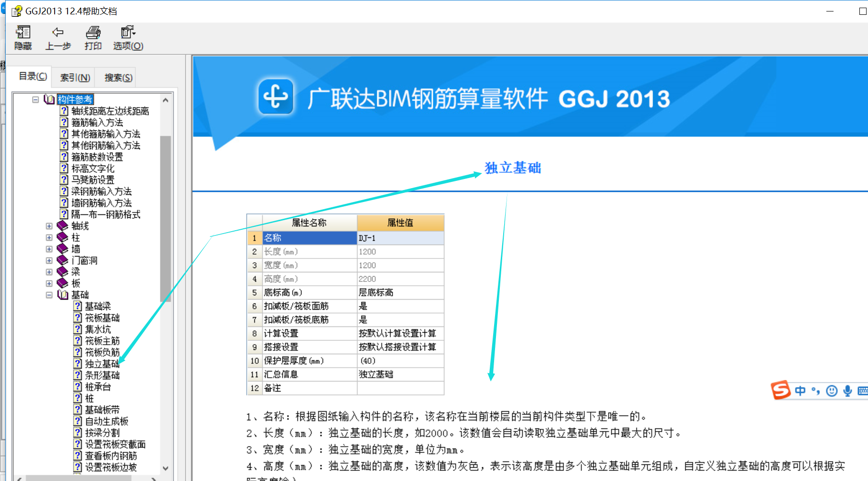
Task: Click the 隐藏 (Hide) toolbar icon
Action: tap(23, 33)
